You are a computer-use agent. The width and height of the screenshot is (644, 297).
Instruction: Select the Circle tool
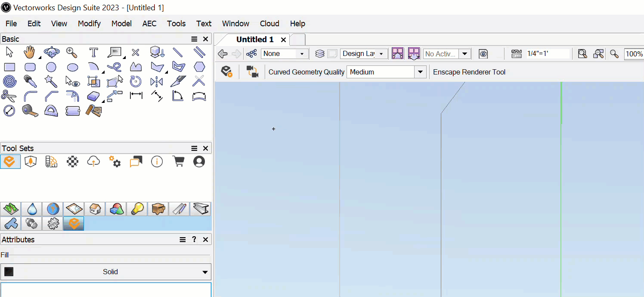coord(51,67)
